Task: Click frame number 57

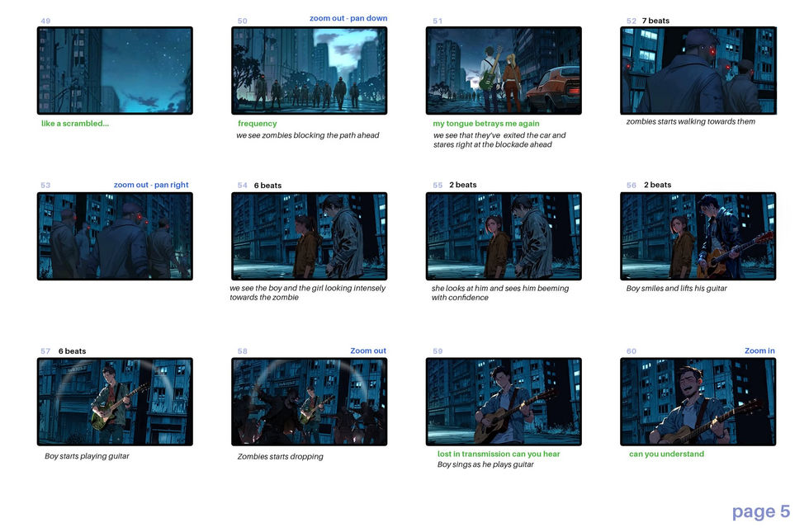Action: click(45, 351)
